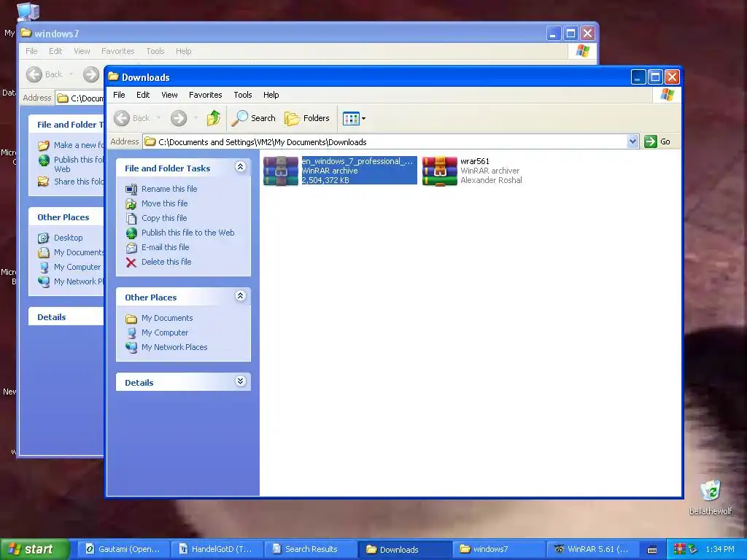Viewport: 747px width, 560px height.
Task: Click E-mail this file
Action: (166, 247)
